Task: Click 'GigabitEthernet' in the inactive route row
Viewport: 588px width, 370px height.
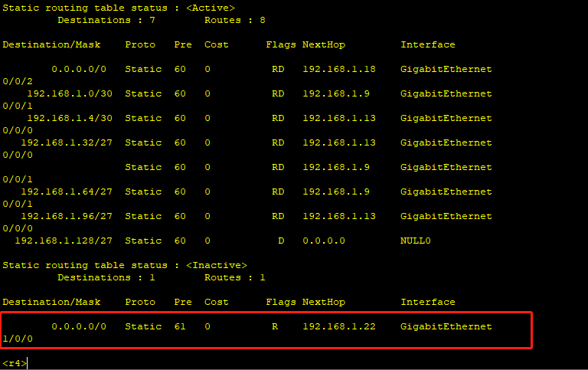Action: coord(446,327)
